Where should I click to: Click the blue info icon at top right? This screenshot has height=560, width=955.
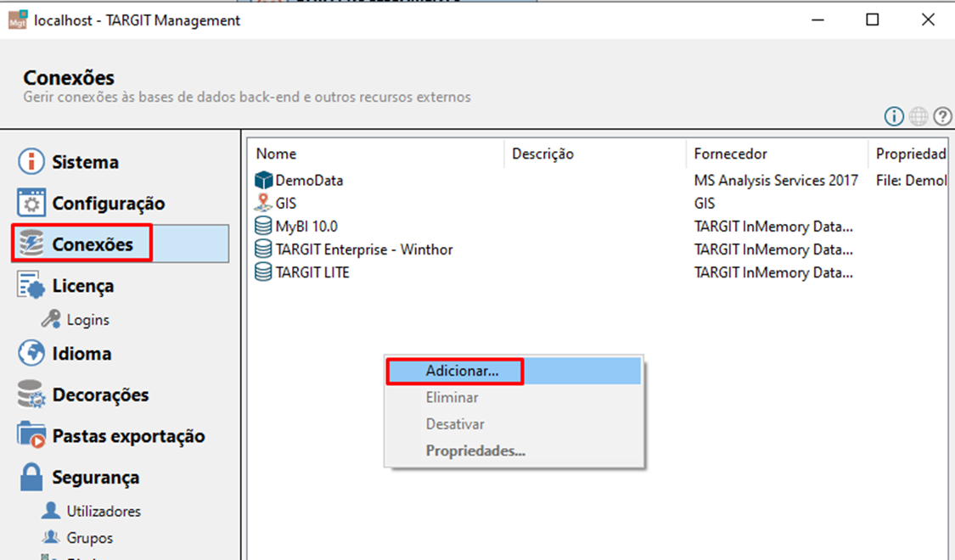[x=894, y=115]
